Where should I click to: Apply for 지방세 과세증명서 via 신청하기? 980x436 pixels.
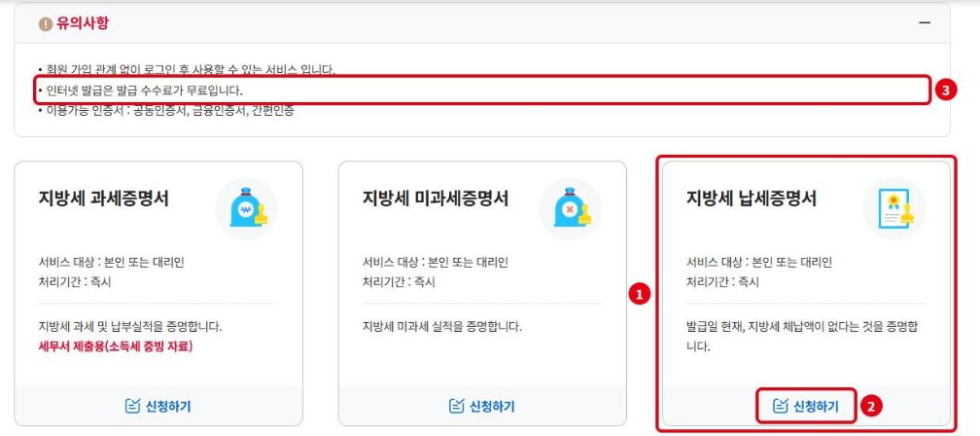[x=158, y=407]
